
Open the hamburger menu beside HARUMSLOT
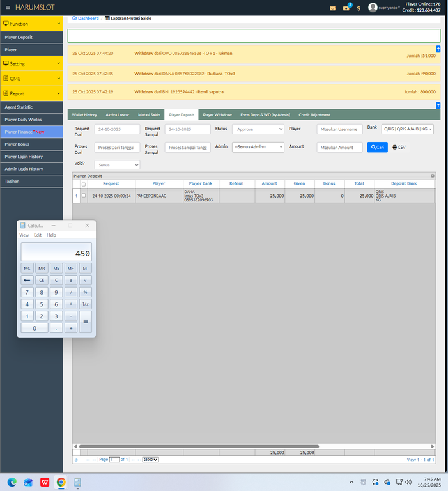(8, 8)
